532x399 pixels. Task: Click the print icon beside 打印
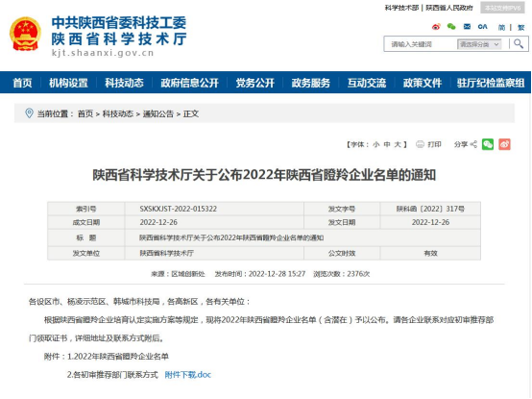420,144
